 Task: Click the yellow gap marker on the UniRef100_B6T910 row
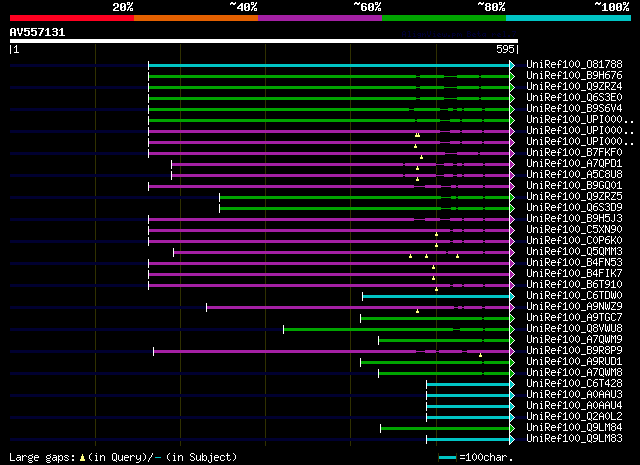coord(436,289)
